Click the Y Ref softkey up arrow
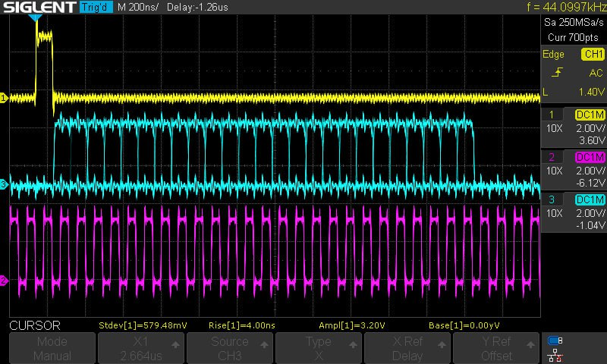 530,344
